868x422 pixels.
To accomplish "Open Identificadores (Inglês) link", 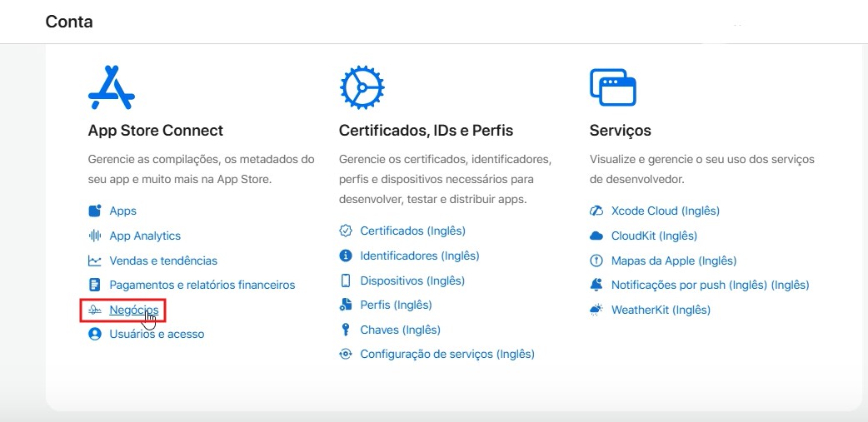I will click(419, 256).
